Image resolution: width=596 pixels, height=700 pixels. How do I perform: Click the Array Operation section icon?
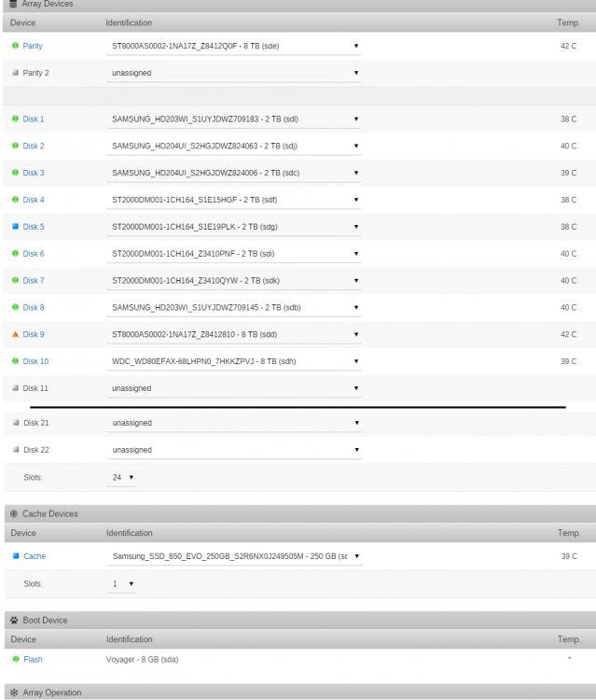pyautogui.click(x=14, y=693)
